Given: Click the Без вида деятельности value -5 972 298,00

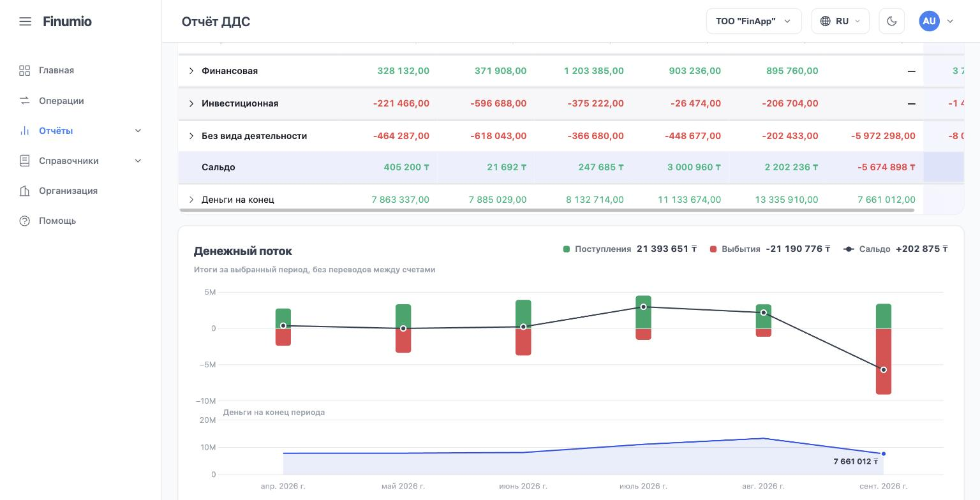Looking at the screenshot, I should point(883,136).
